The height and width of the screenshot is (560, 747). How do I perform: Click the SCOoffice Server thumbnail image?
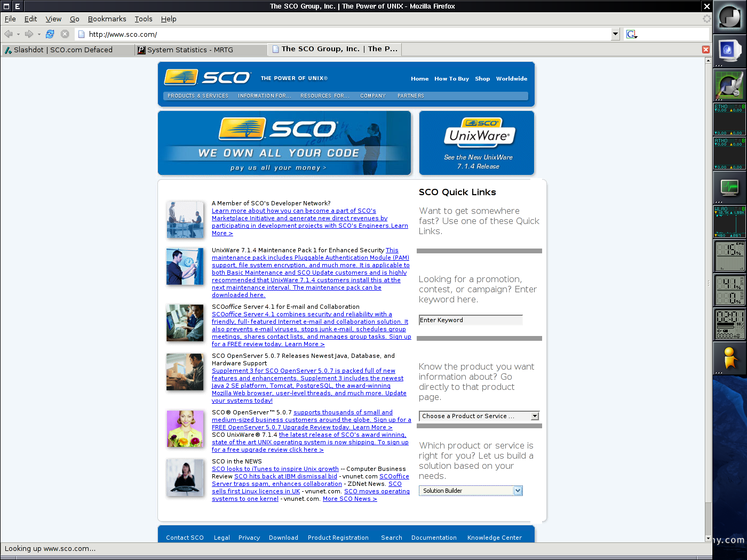tap(185, 323)
